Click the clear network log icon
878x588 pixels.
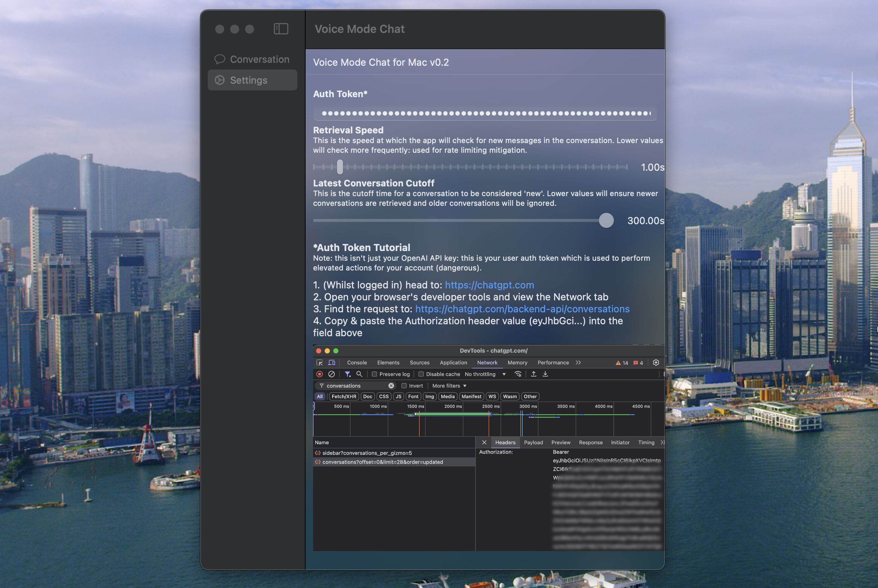coord(331,374)
